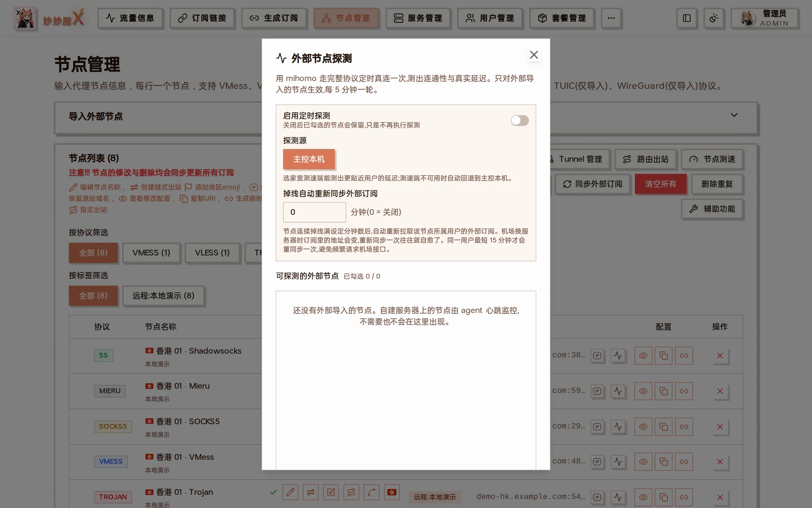Expand the 导入外部节点 panel chevron
Viewport: 812px width, 508px height.
tap(734, 115)
